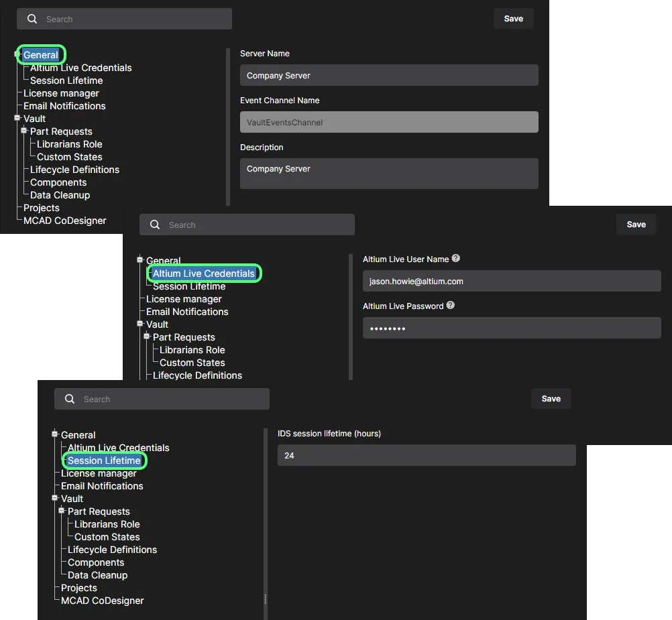Select Custom States in bottom tree
The width and height of the screenshot is (672, 620).
tap(107, 537)
